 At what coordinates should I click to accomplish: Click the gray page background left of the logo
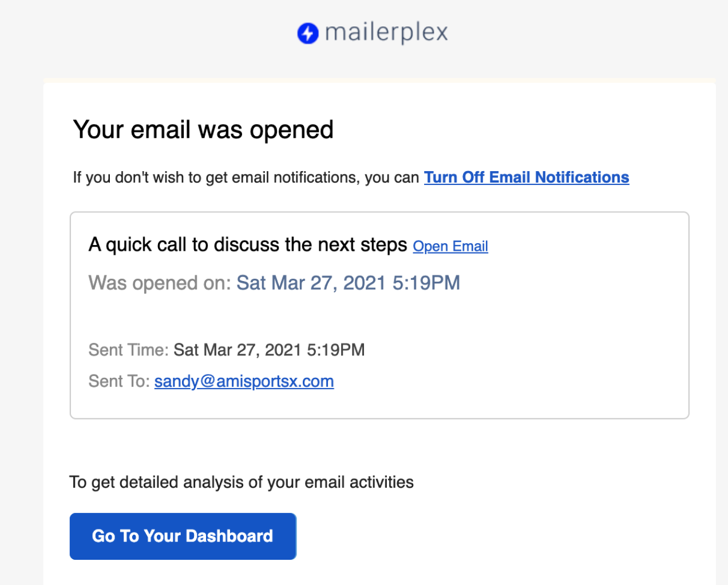point(143,34)
